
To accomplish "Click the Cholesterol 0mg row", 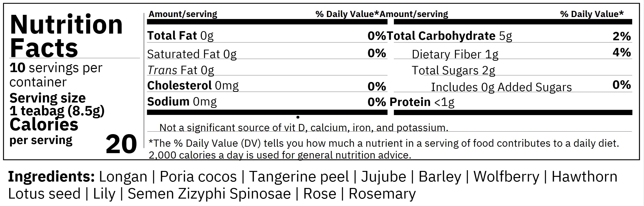I will point(193,86).
